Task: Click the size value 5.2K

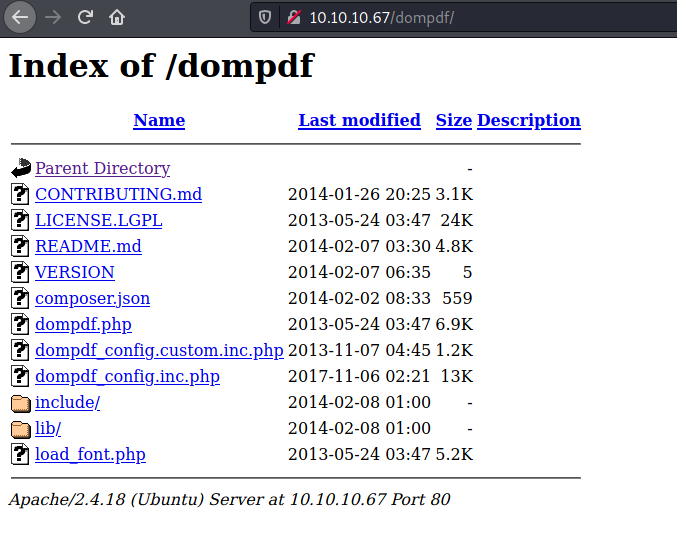Action: click(454, 454)
